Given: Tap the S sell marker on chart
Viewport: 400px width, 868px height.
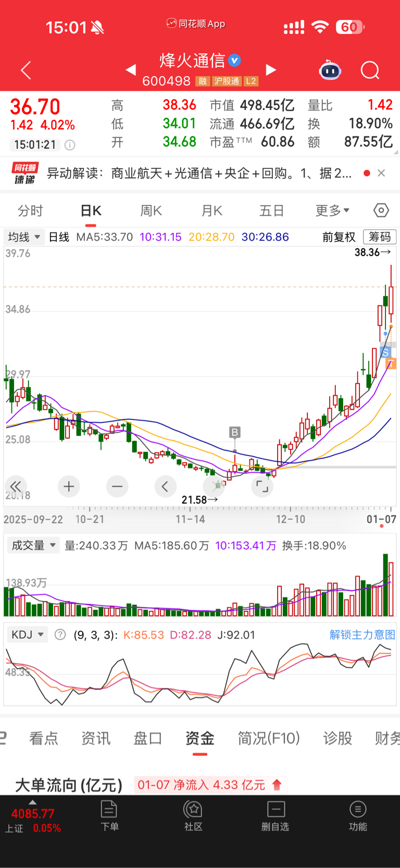Looking at the screenshot, I should (x=385, y=353).
